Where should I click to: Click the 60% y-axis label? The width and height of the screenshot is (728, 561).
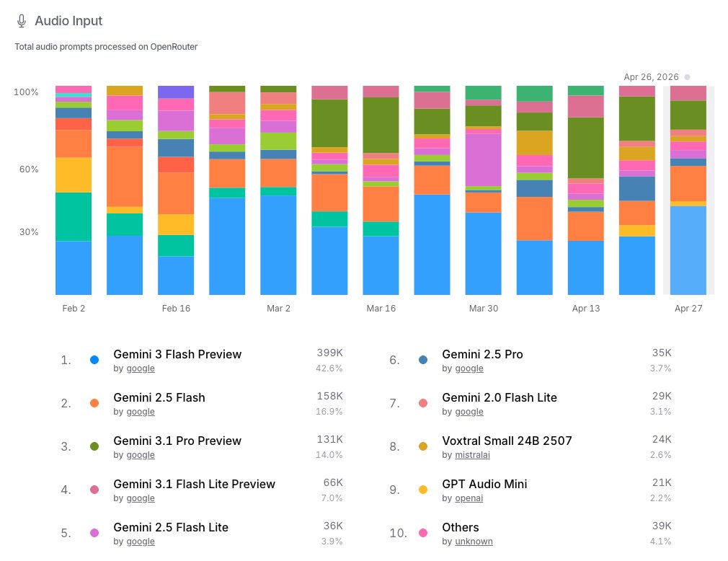[x=29, y=169]
